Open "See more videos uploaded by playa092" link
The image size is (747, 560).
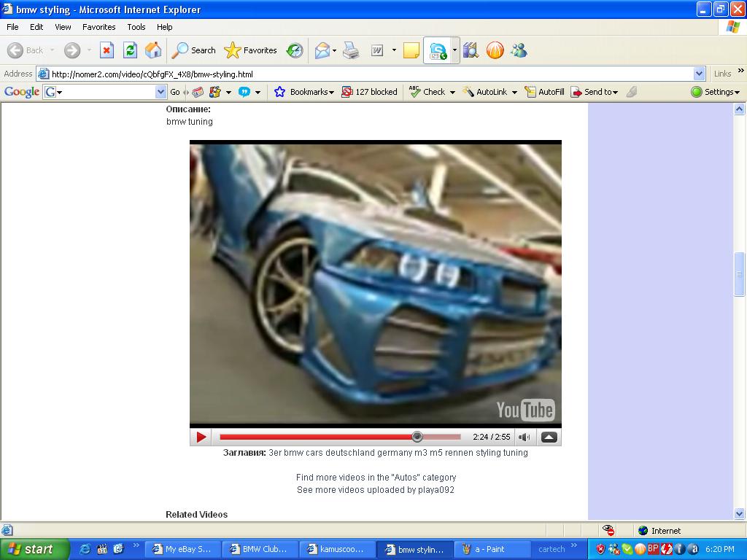click(x=376, y=489)
